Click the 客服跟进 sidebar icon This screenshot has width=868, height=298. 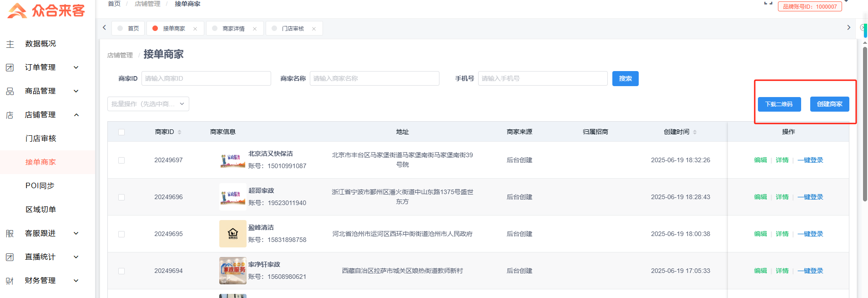(10, 234)
